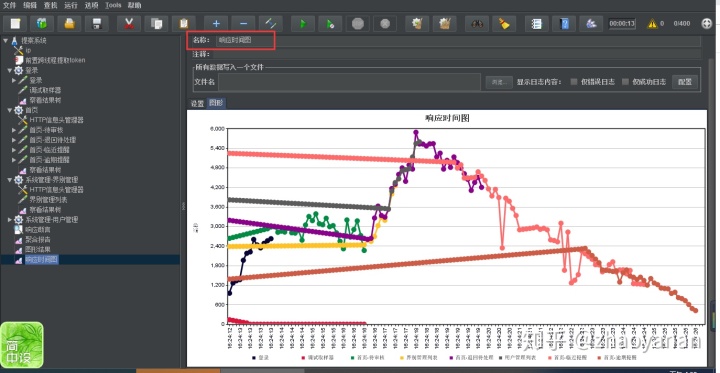720x373 pixels.
Task: Click Start no pauses icon
Action: (x=330, y=23)
